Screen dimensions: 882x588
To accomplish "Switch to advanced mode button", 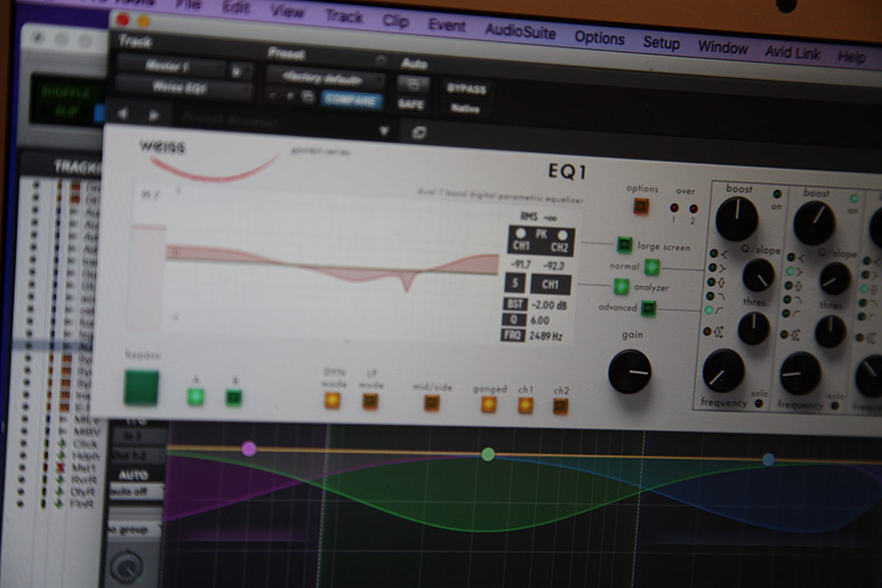I will (648, 308).
